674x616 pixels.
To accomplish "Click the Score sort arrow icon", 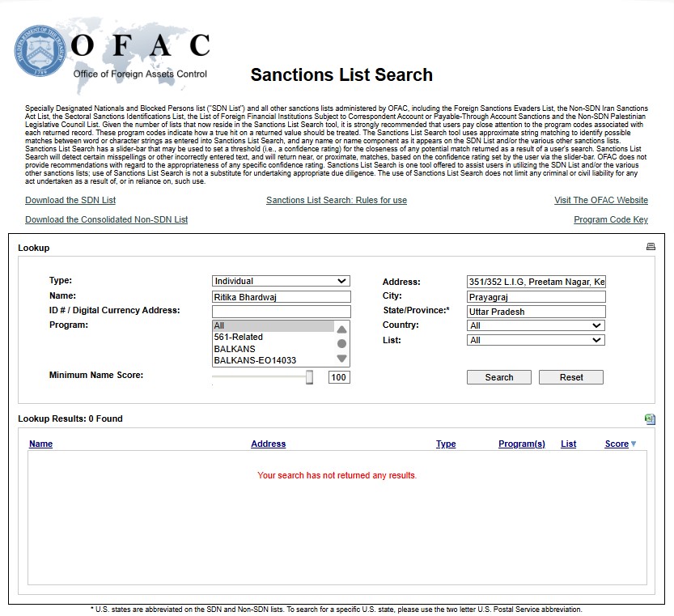I will point(634,444).
